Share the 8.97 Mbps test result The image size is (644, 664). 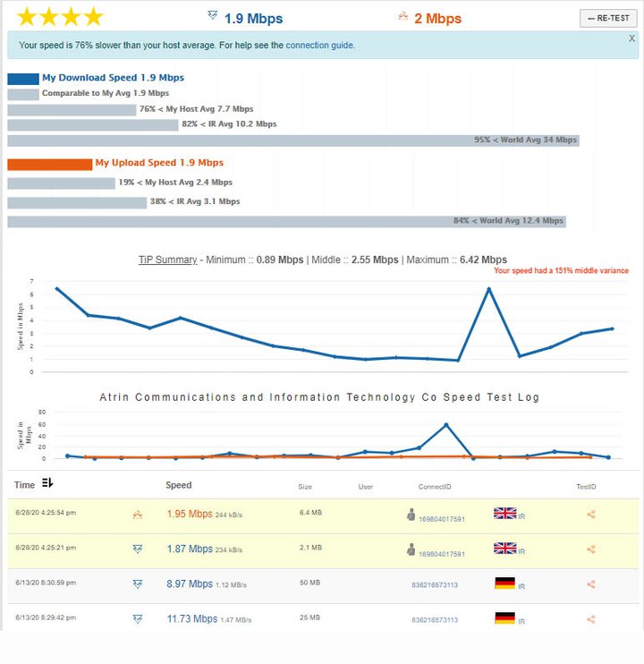click(591, 585)
